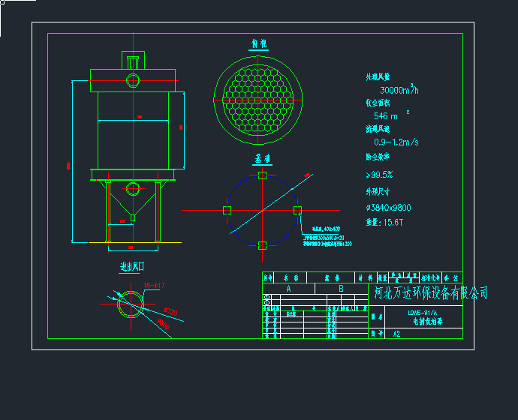The width and height of the screenshot is (518, 420).
Task: Select column header B in title block
Action: pos(340,288)
